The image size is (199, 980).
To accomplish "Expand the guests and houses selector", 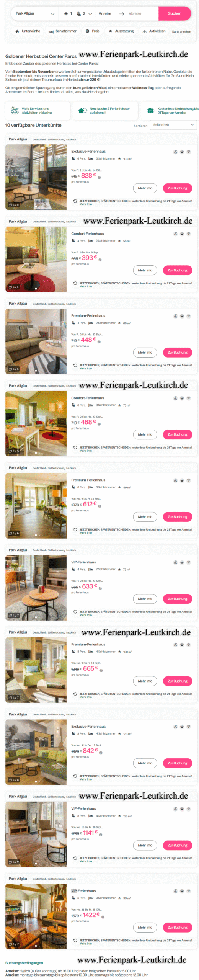I will (x=78, y=13).
